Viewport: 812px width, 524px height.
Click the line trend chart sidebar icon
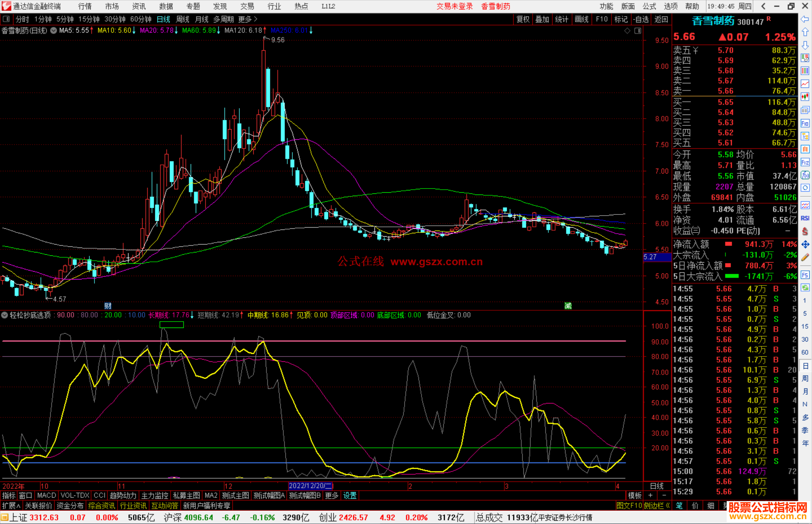pos(805,84)
